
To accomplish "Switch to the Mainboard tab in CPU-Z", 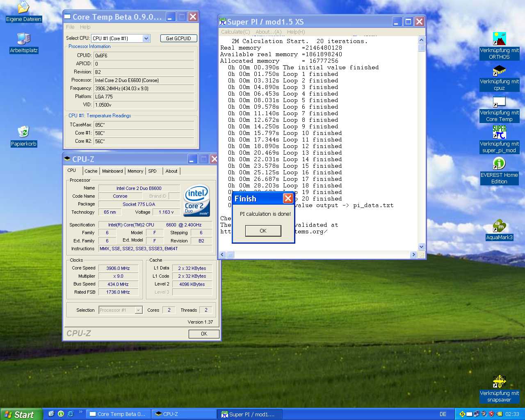I will click(112, 171).
